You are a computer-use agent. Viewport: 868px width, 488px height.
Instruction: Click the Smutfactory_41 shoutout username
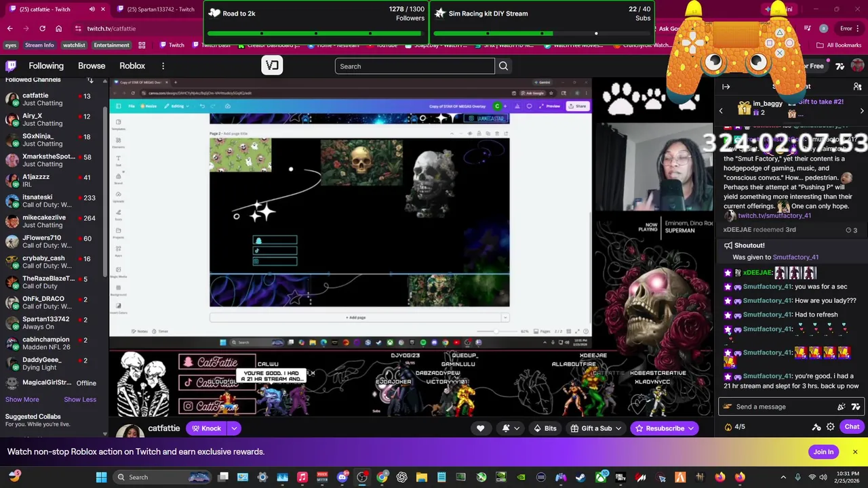795,258
